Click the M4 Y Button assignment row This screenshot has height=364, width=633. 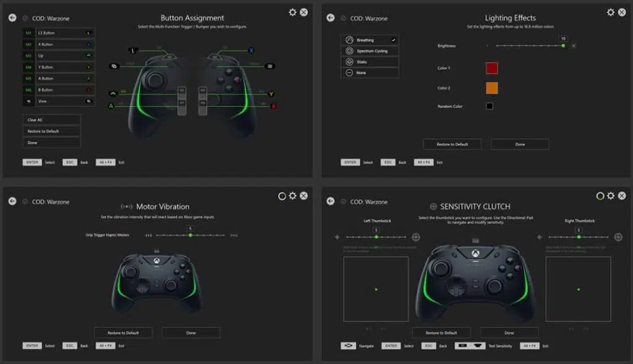59,67
